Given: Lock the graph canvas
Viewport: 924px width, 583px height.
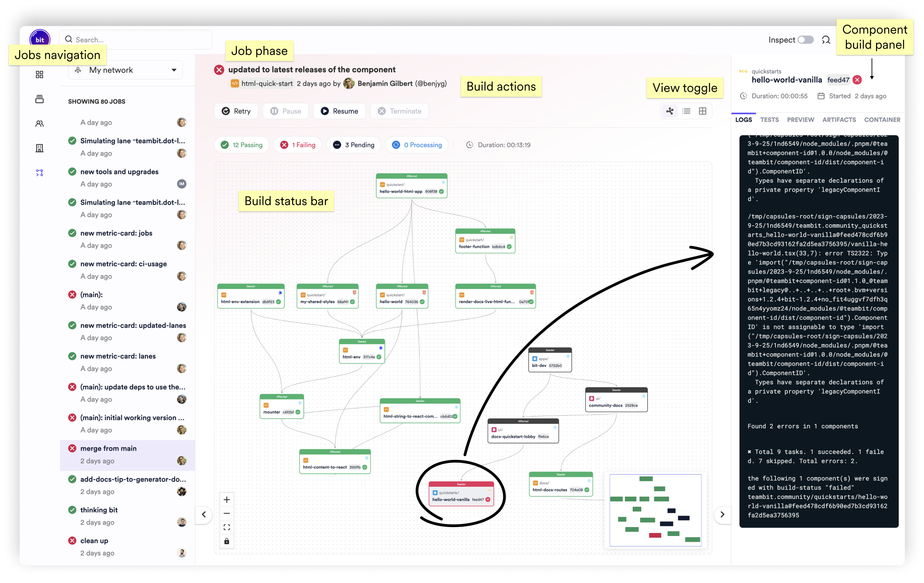Looking at the screenshot, I should [x=227, y=541].
